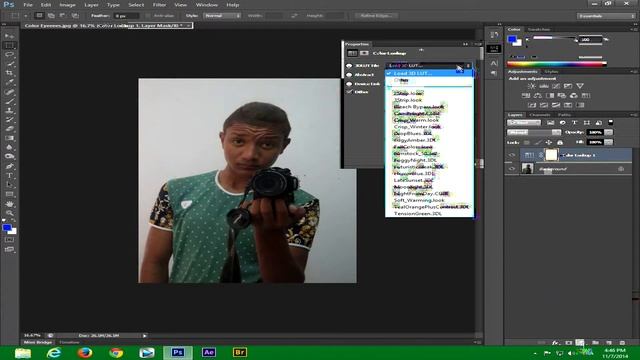
Task: Open the layer filter Kind dropdown
Action: (x=524, y=122)
